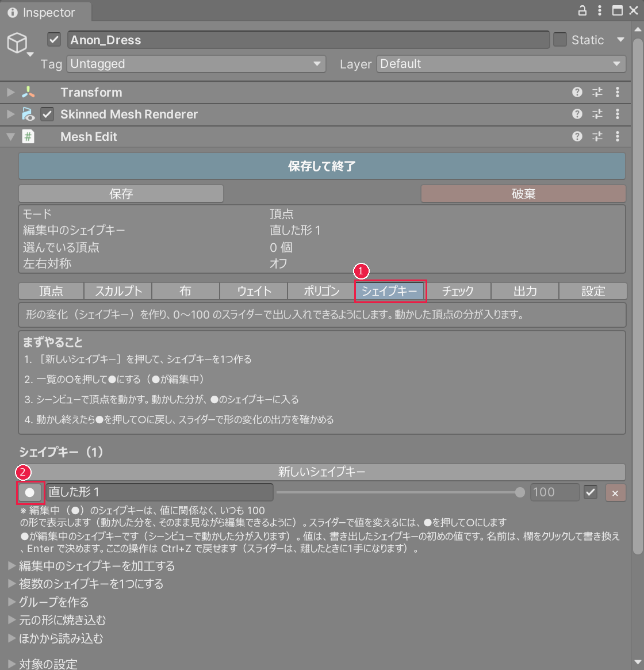Open the Inspector panel three-dot menu
Screen dimensions: 644x670
coord(600,11)
